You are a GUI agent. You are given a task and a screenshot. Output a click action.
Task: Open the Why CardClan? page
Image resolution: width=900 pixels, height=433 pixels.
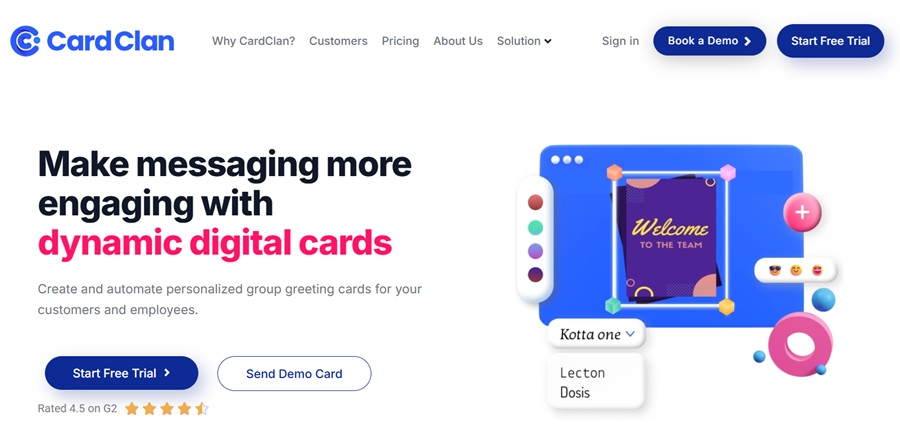[x=253, y=41]
